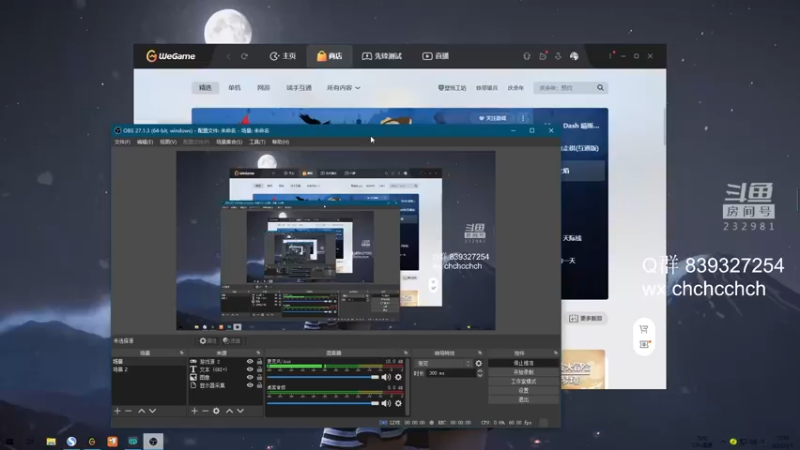Move selected source up with the arrow
The width and height of the screenshot is (800, 450).
230,411
